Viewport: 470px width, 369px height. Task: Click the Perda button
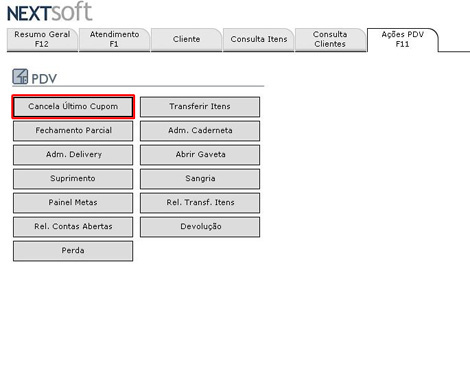coord(73,251)
